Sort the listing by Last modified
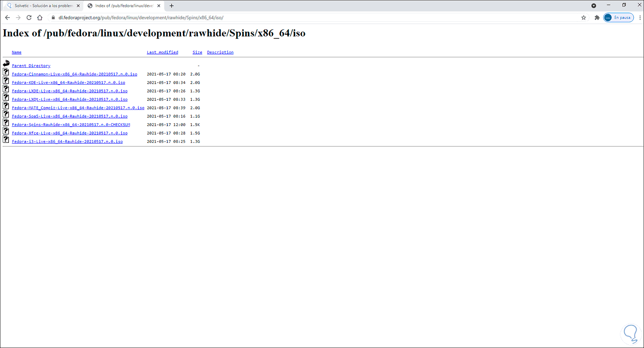The width and height of the screenshot is (644, 348). [162, 52]
